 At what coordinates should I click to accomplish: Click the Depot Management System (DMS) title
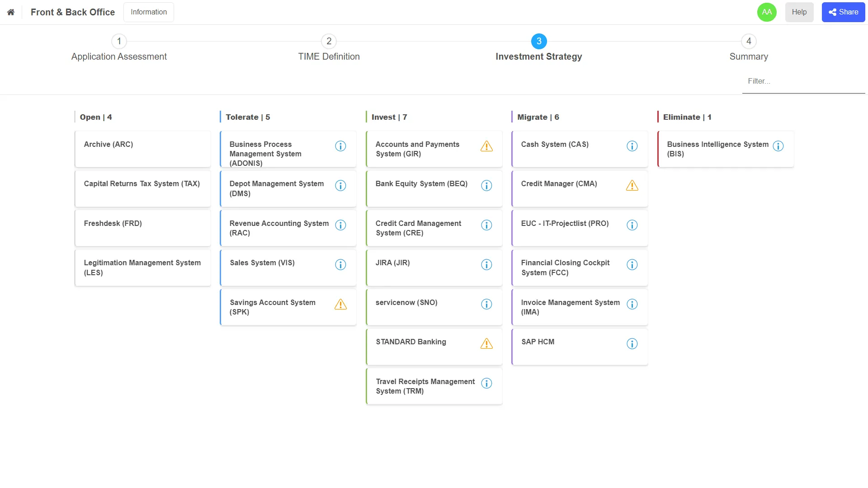pos(277,189)
